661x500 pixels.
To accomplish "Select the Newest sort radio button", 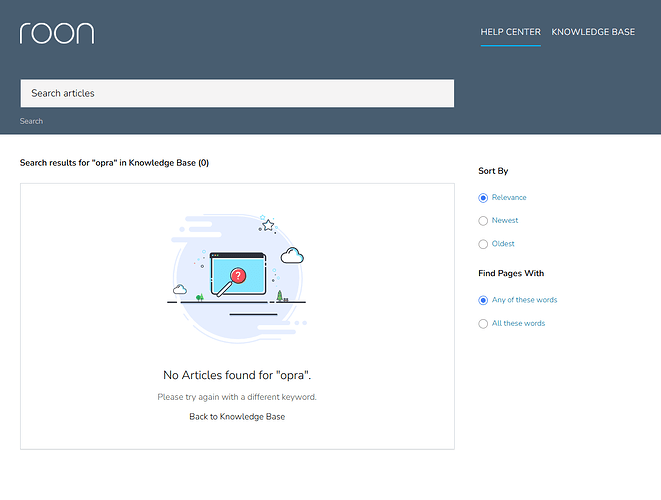I will tap(483, 221).
